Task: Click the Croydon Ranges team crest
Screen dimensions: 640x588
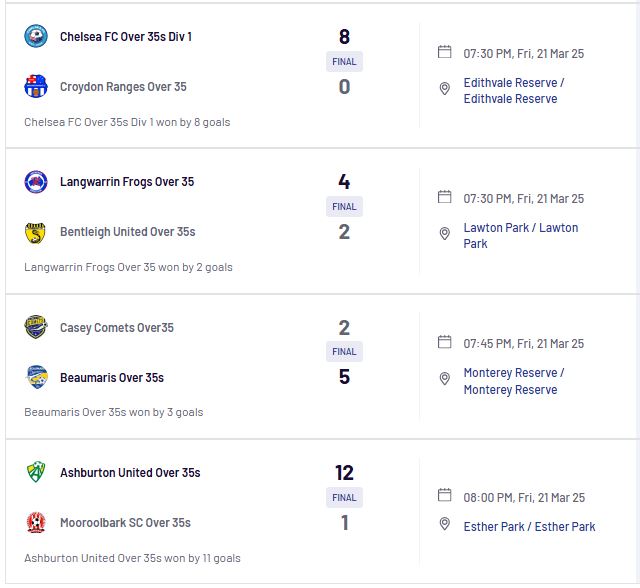Action: pos(36,86)
